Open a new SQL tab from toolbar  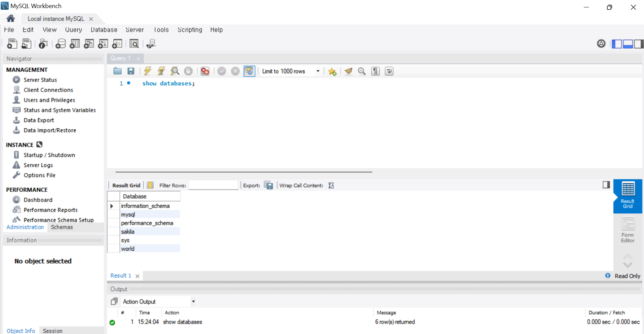12,44
